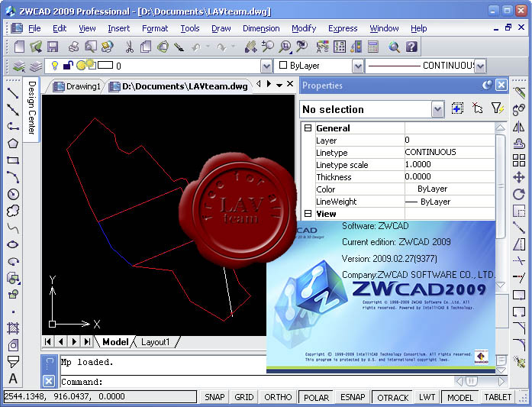Select the Hatch tool
The height and width of the screenshot is (407, 532).
coord(13,328)
